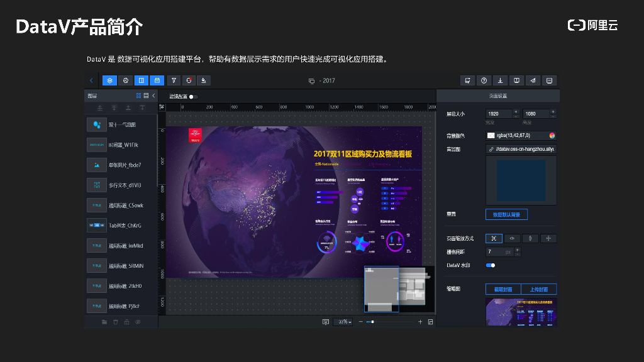Increase screen width with plus stepper

click(516, 111)
